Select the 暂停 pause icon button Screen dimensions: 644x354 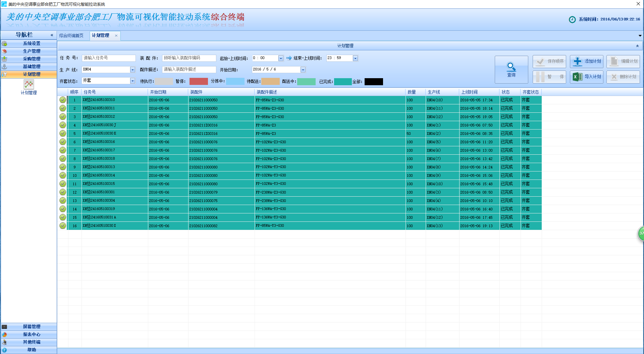click(x=541, y=77)
